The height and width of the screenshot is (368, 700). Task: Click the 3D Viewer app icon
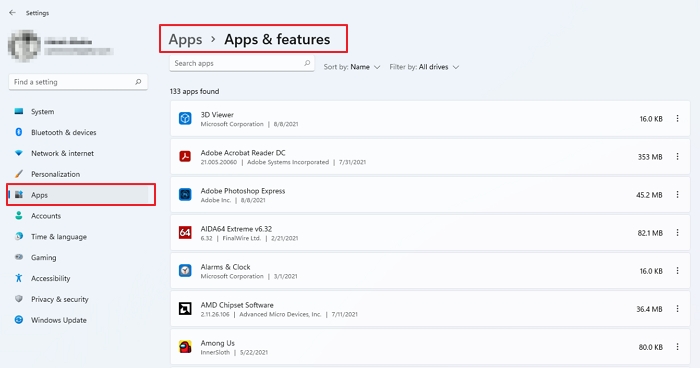click(x=185, y=118)
